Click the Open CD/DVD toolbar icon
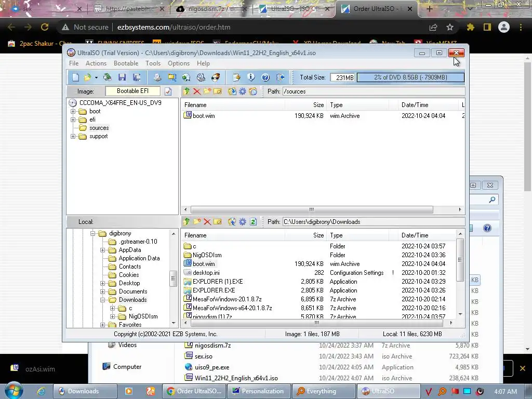 coord(108,77)
